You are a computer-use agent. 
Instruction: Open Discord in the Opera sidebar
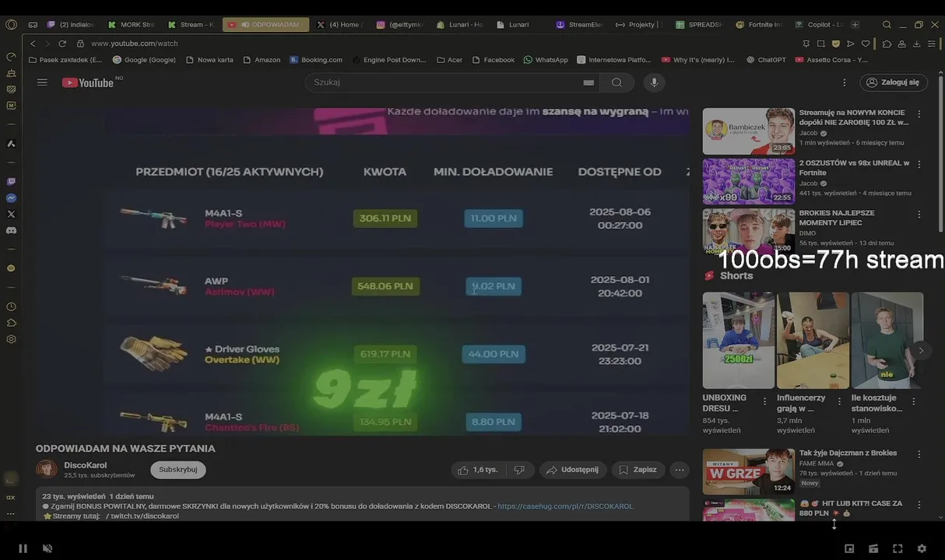point(11,230)
